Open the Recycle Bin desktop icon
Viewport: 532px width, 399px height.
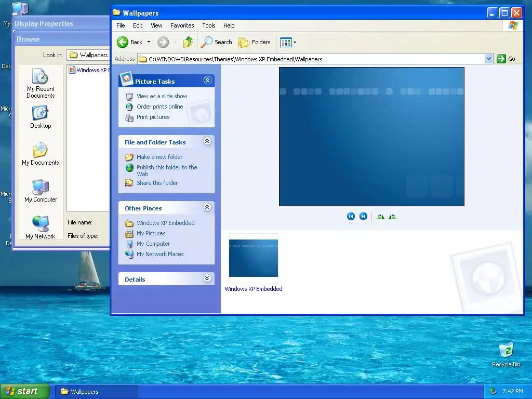pos(506,355)
